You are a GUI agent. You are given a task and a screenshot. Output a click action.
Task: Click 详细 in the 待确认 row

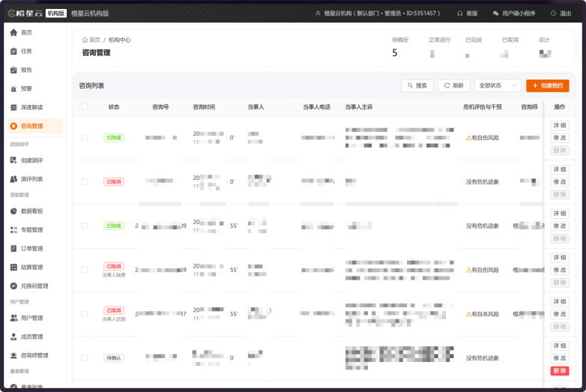click(560, 346)
